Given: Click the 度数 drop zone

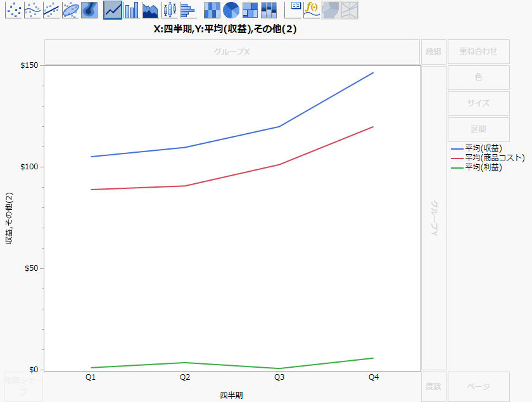Looking at the screenshot, I should [434, 387].
